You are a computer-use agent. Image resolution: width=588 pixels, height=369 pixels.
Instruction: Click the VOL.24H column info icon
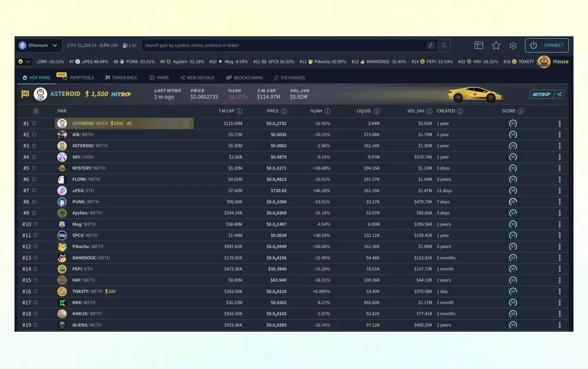click(x=430, y=111)
